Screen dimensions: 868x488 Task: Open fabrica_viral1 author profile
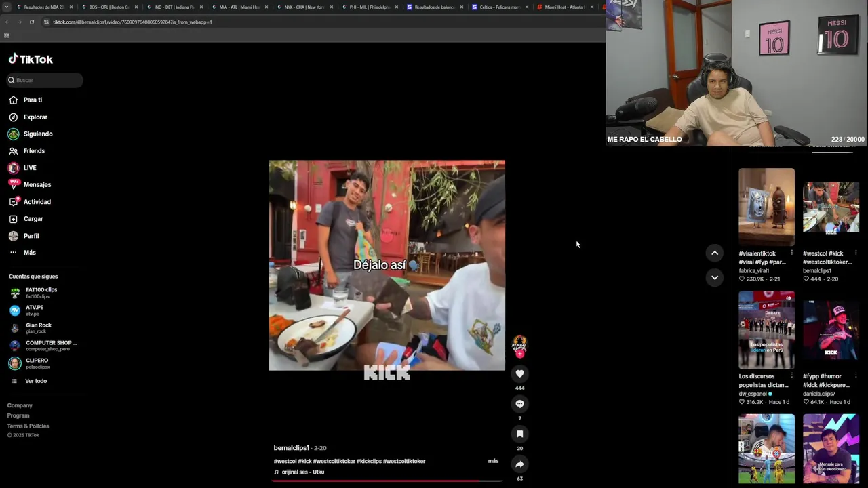point(753,270)
